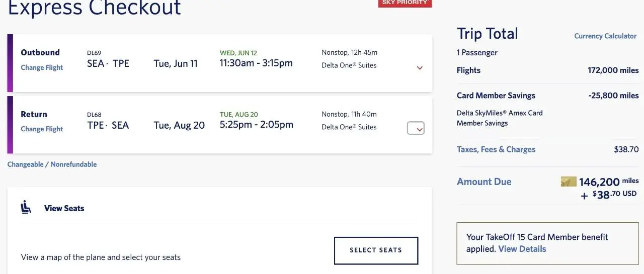Click the seat icon beside View Seats
This screenshot has height=274, width=644.
[26, 207]
